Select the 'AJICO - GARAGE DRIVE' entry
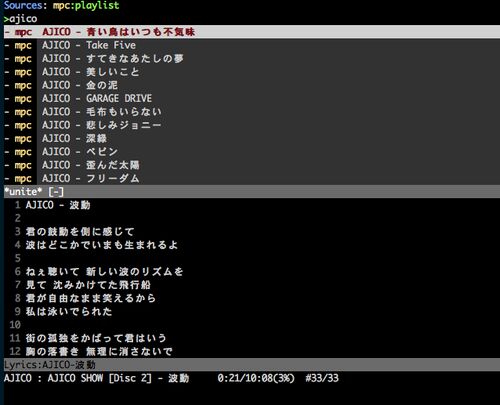500x405 pixels. (x=252, y=99)
